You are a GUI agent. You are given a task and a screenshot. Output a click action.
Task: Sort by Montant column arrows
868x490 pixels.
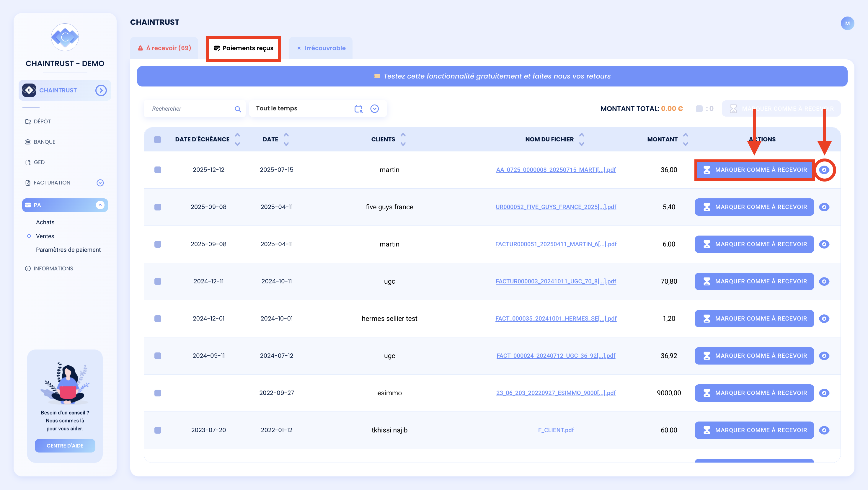pyautogui.click(x=685, y=139)
